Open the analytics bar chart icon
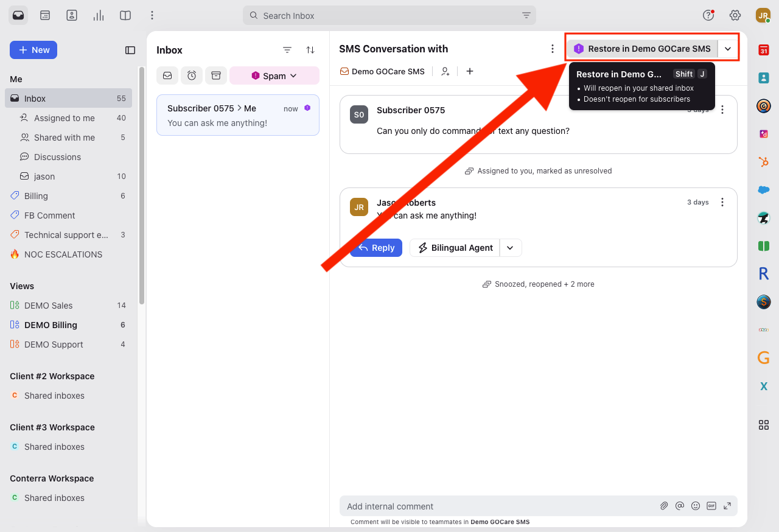This screenshot has width=779, height=532. click(x=99, y=15)
